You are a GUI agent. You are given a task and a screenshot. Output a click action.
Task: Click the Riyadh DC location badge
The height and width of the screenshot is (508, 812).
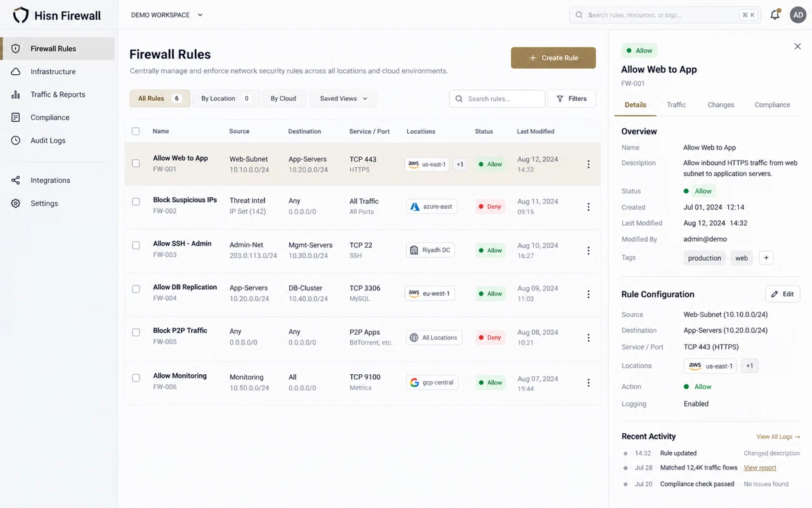click(x=429, y=251)
